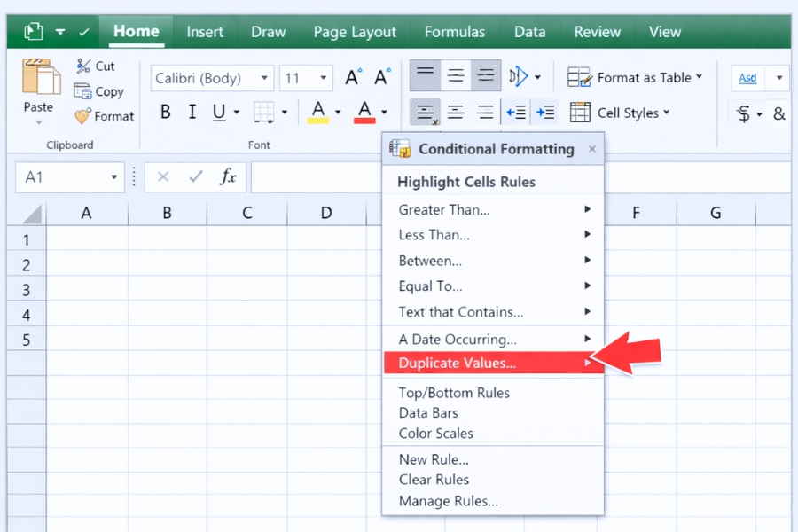
Task: Click Format as Table
Action: tap(635, 77)
